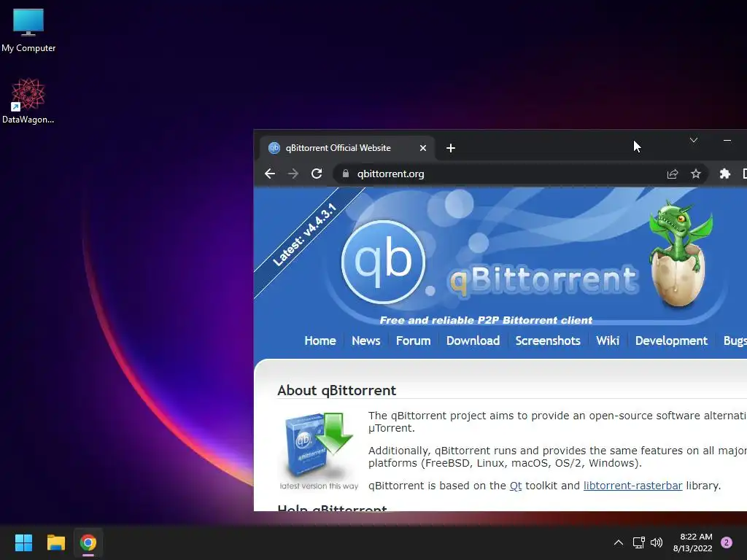This screenshot has width=747, height=560.
Task: Click the qBittorrent title banner text
Action: point(543,280)
